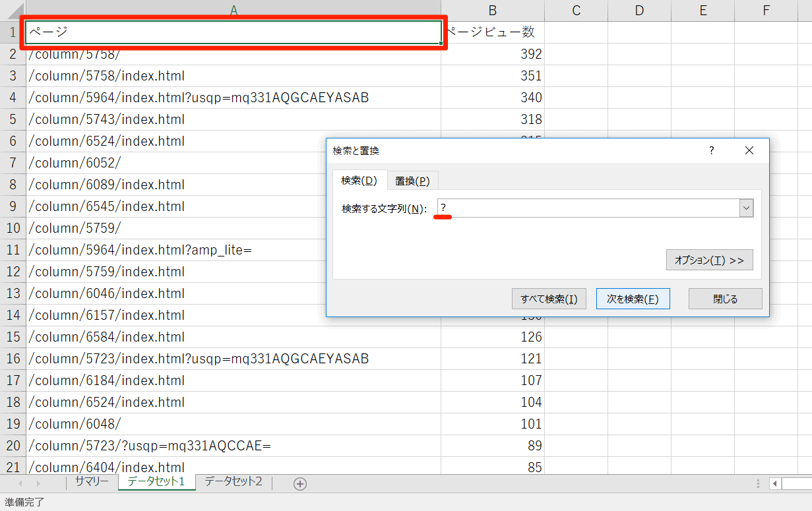Select page view value 351

(493, 76)
